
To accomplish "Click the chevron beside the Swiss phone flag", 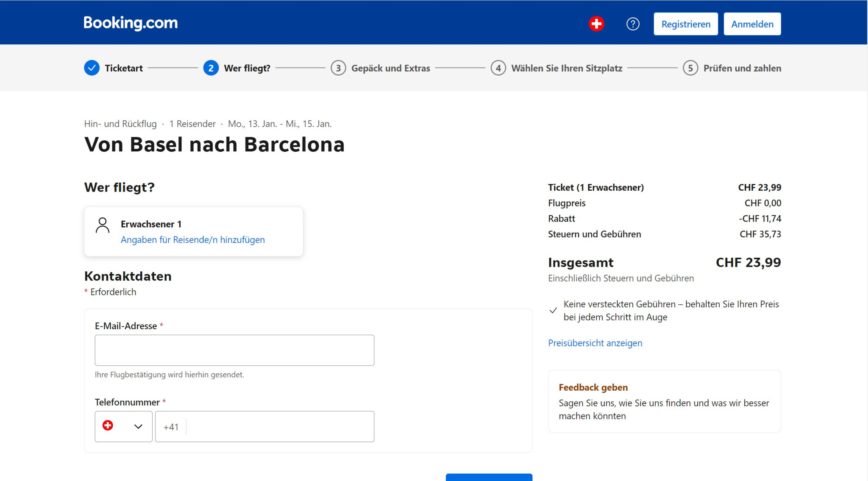I will click(x=138, y=426).
